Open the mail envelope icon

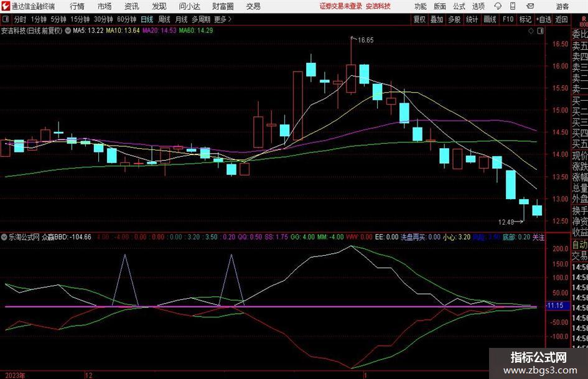click(x=530, y=6)
